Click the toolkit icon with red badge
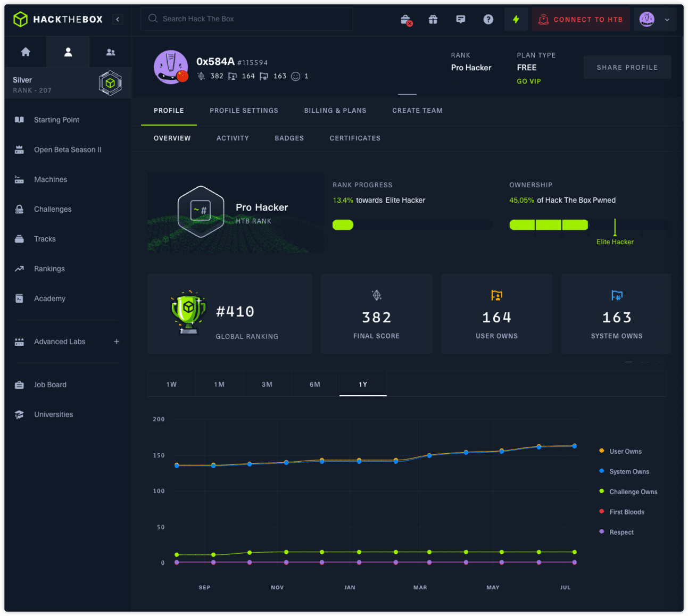 tap(406, 20)
